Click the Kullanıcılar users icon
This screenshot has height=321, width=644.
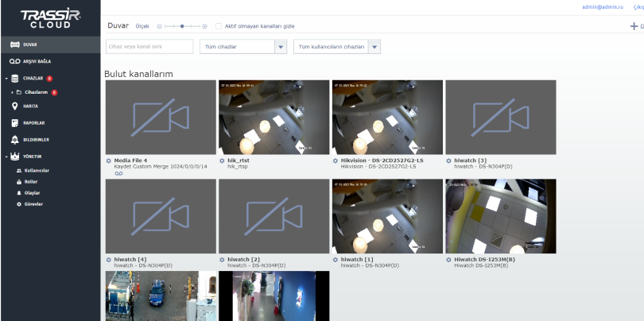(19, 170)
